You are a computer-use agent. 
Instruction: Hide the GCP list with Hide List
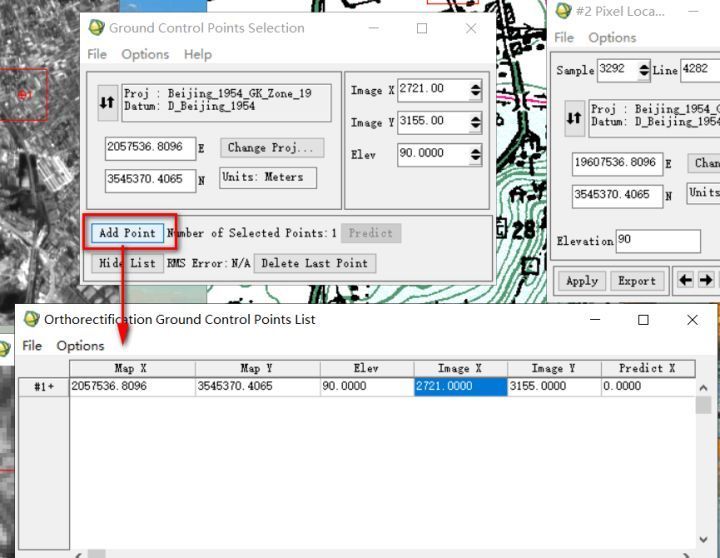[127, 263]
